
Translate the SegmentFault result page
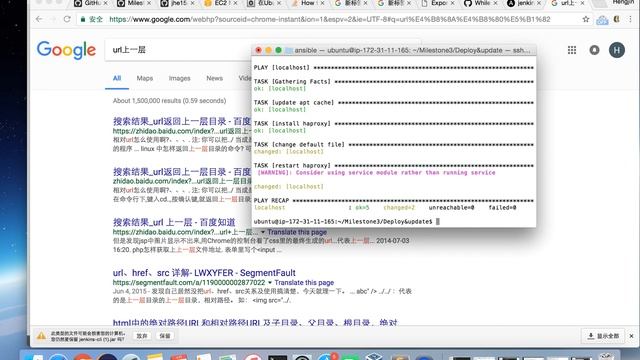click(304, 282)
